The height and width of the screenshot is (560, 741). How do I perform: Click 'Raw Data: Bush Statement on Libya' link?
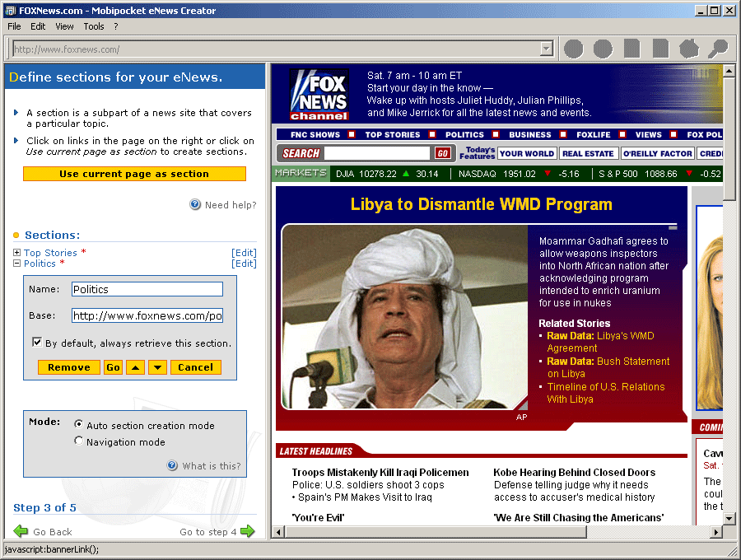(608, 367)
